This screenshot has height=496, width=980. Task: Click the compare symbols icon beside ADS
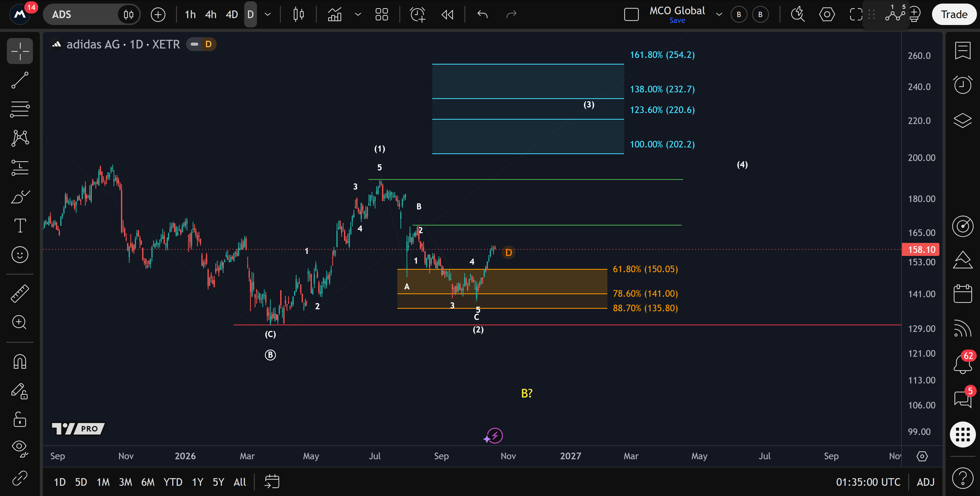tap(129, 15)
